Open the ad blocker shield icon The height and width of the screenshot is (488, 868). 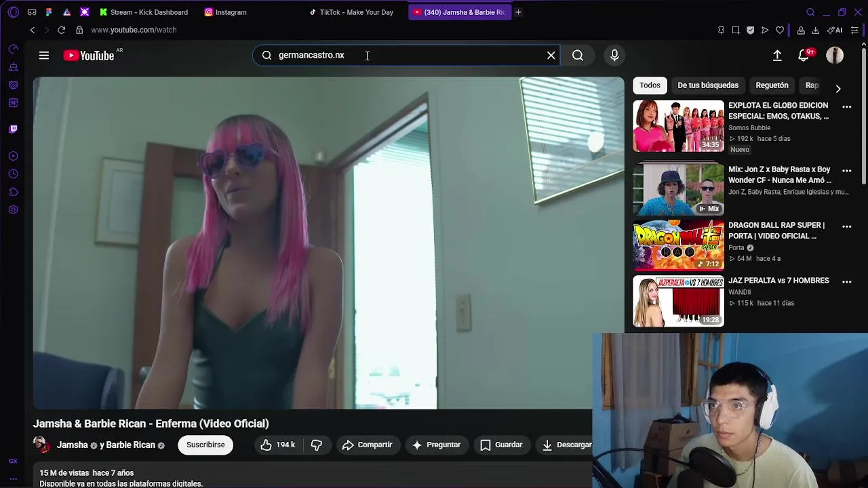[750, 30]
